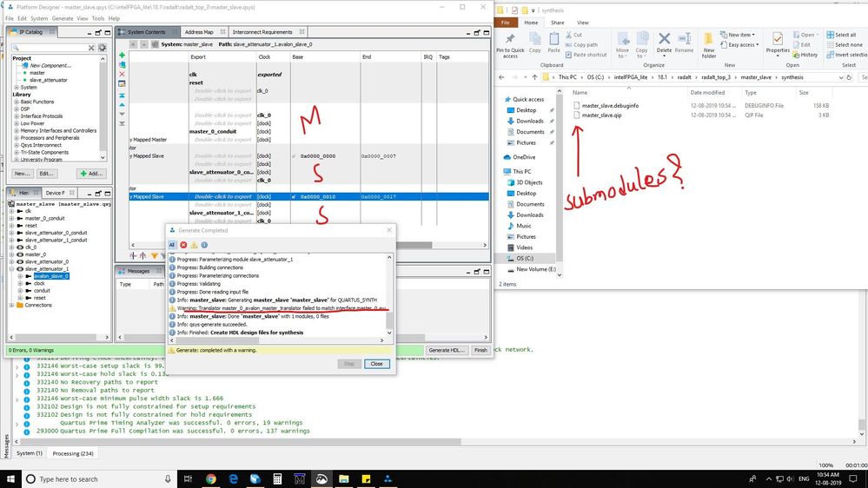Click the move-to-bottom arrow in System Contents toolbar
868x488 pixels.
point(122,123)
